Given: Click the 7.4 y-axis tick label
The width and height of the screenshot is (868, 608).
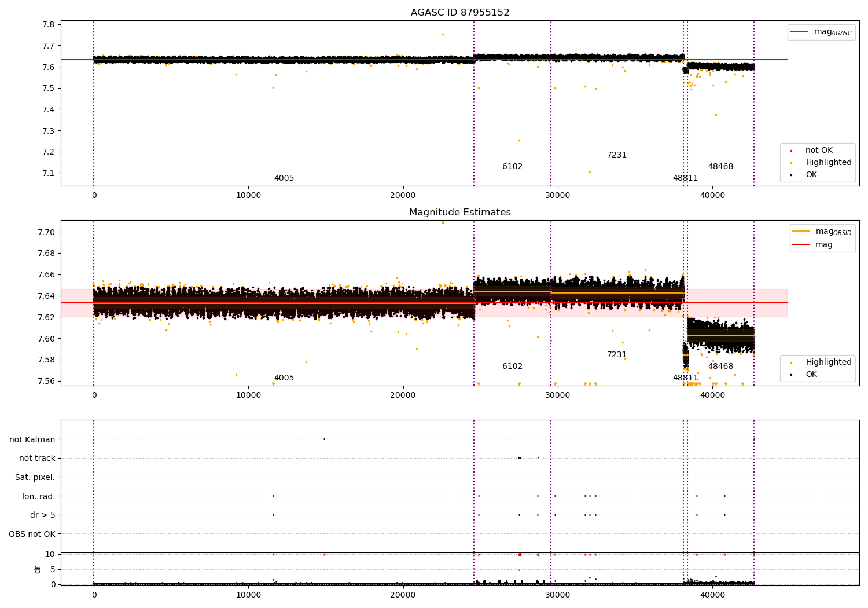Looking at the screenshot, I should (x=49, y=109).
